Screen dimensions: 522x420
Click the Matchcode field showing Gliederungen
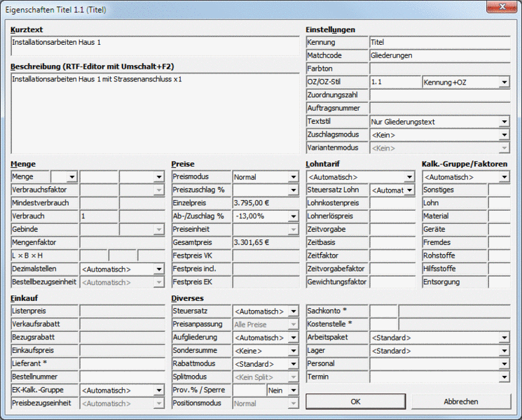(440, 55)
